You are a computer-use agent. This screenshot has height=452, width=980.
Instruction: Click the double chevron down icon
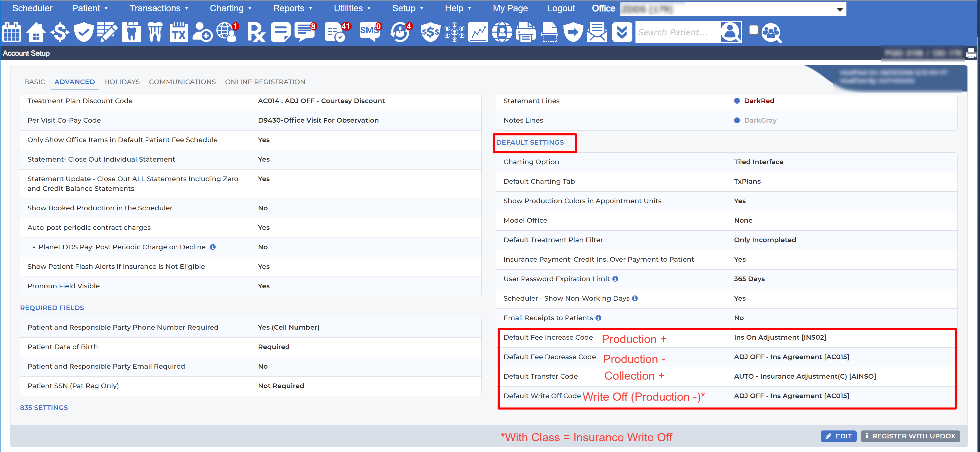click(622, 32)
